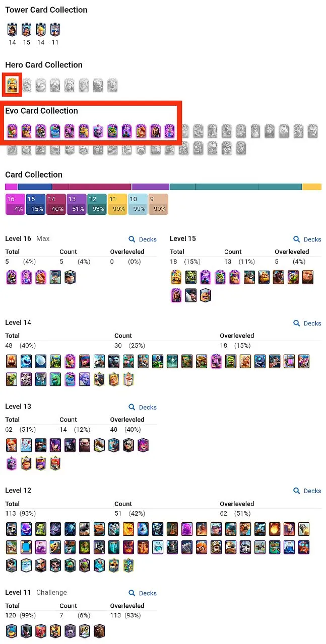Open the unlocked hero card
Viewport: 326px width, 644px height.
[12, 85]
